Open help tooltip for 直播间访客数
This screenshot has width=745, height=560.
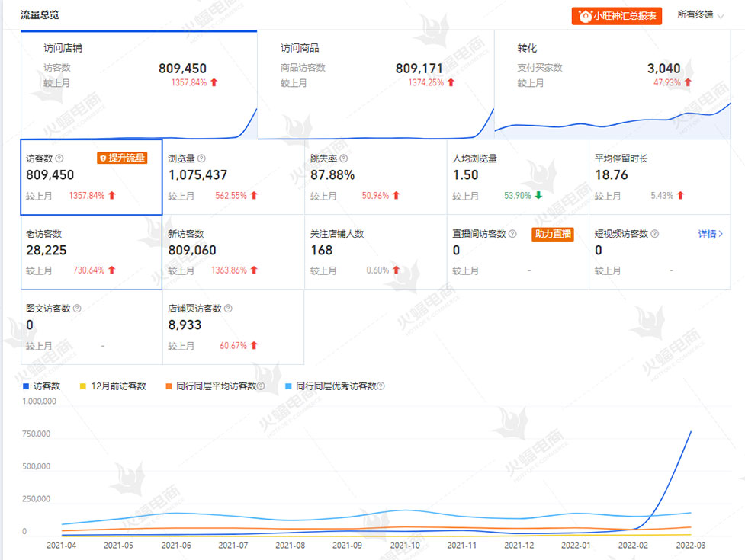coord(512,234)
